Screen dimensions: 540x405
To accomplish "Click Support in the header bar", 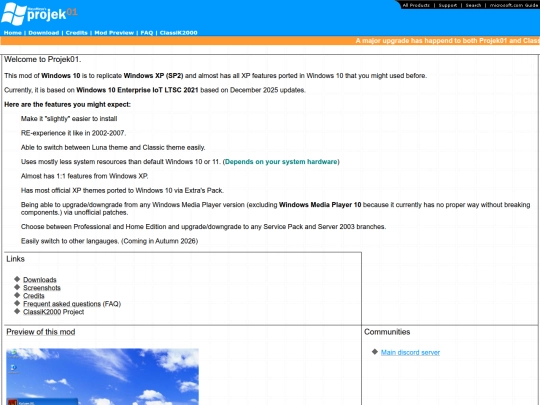I will click(448, 5).
